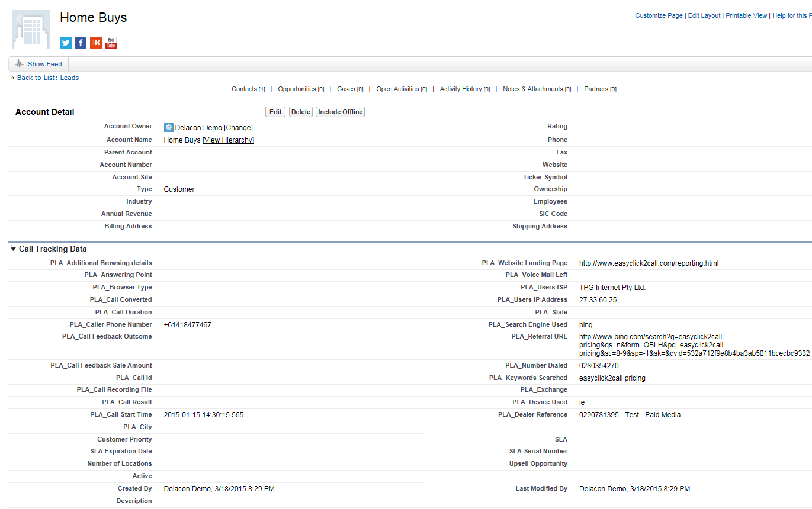Screen dimensions: 812x509
Task: Click the Include Offline button
Action: point(339,111)
